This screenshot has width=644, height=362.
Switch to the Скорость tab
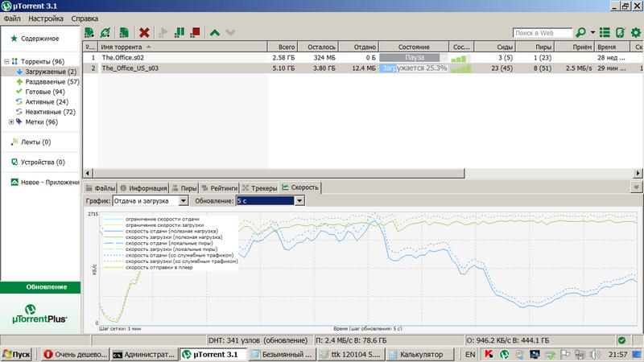point(299,187)
